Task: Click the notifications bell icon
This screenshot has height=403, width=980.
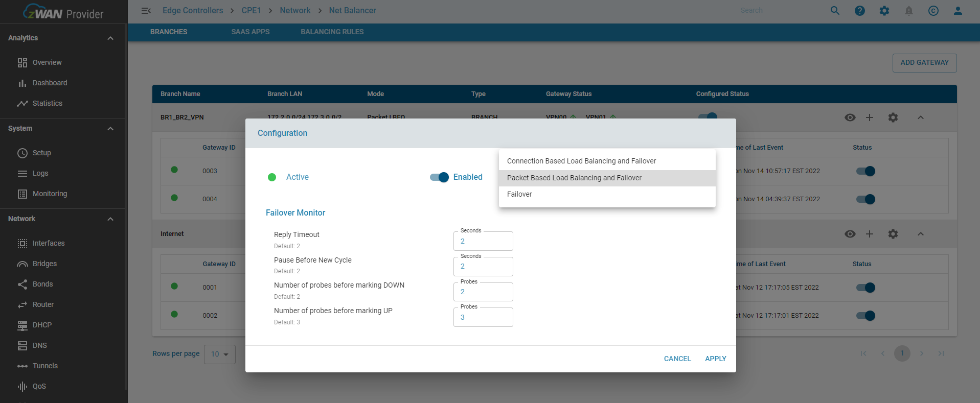Action: click(x=909, y=11)
